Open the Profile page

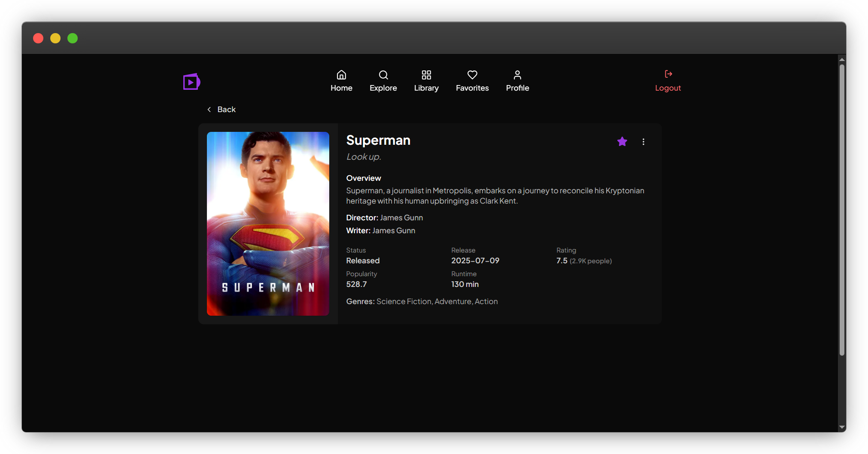[x=517, y=81]
